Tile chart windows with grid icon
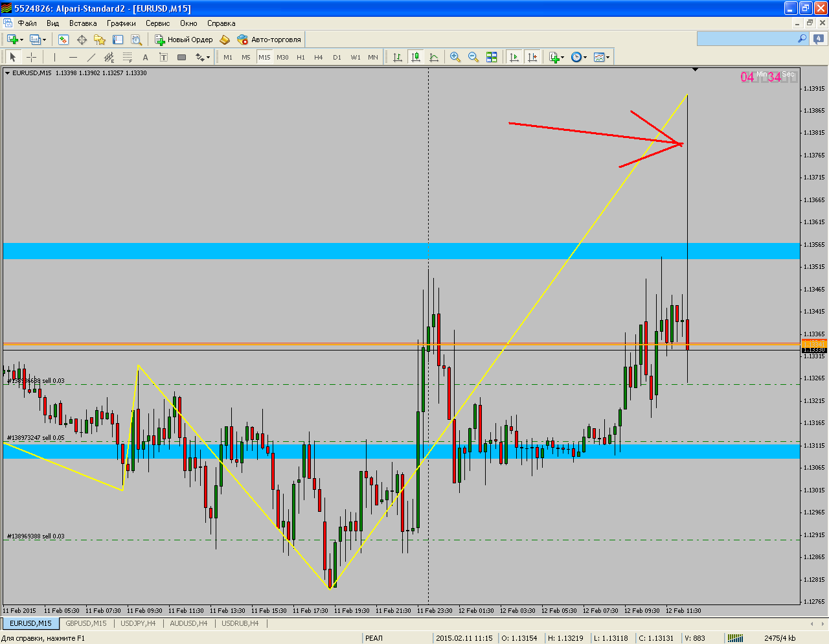Viewport: 829px width, 644px height. click(492, 57)
